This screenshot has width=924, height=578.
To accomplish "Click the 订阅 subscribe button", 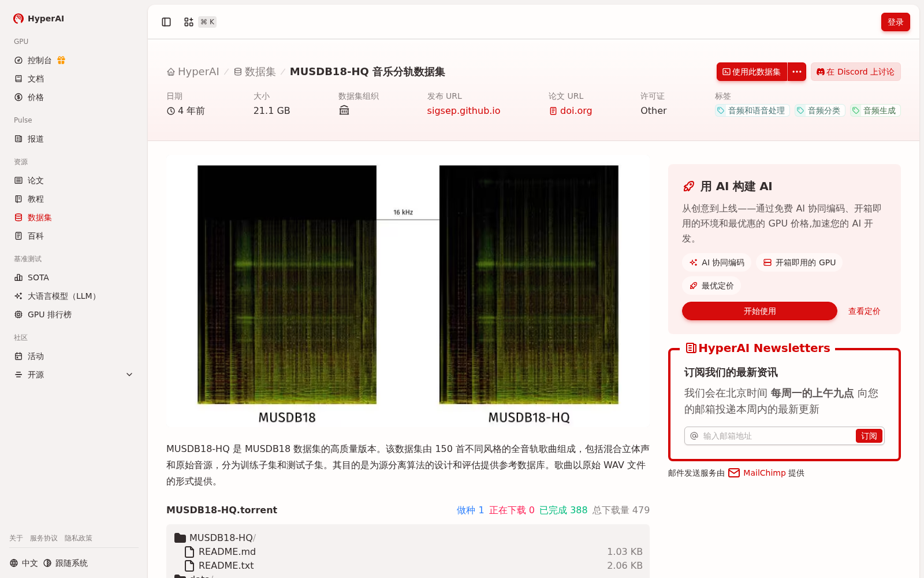I will pyautogui.click(x=869, y=436).
